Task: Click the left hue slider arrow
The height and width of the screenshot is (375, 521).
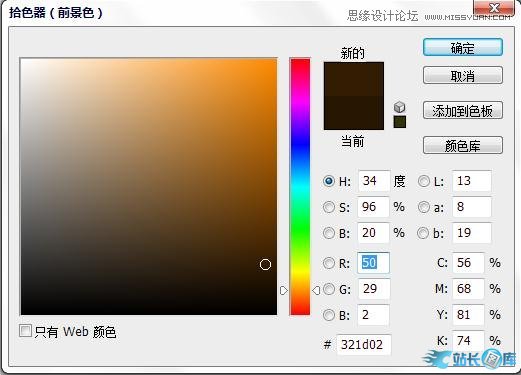Action: pos(284,291)
